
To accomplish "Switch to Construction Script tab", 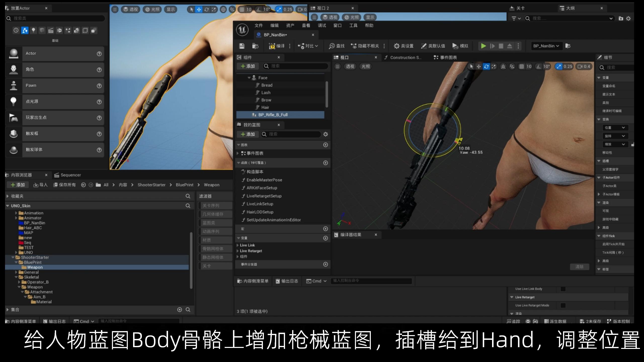I will pyautogui.click(x=403, y=58).
